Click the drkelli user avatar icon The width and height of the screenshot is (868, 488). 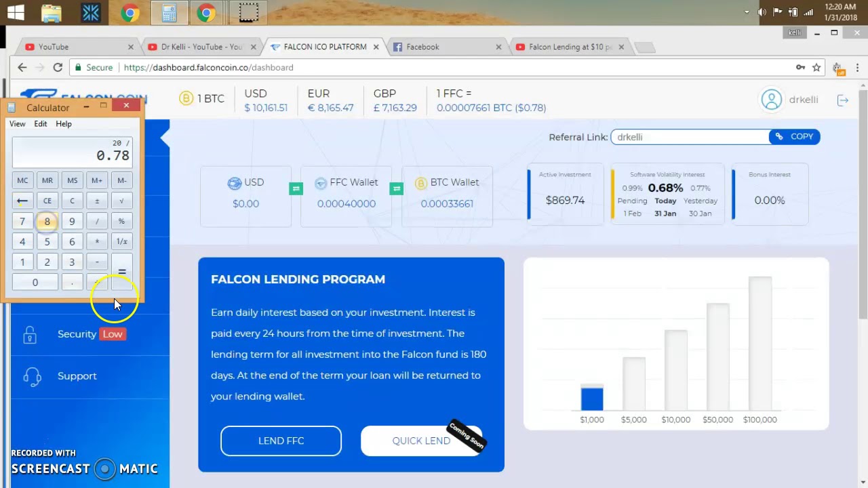pyautogui.click(x=771, y=100)
